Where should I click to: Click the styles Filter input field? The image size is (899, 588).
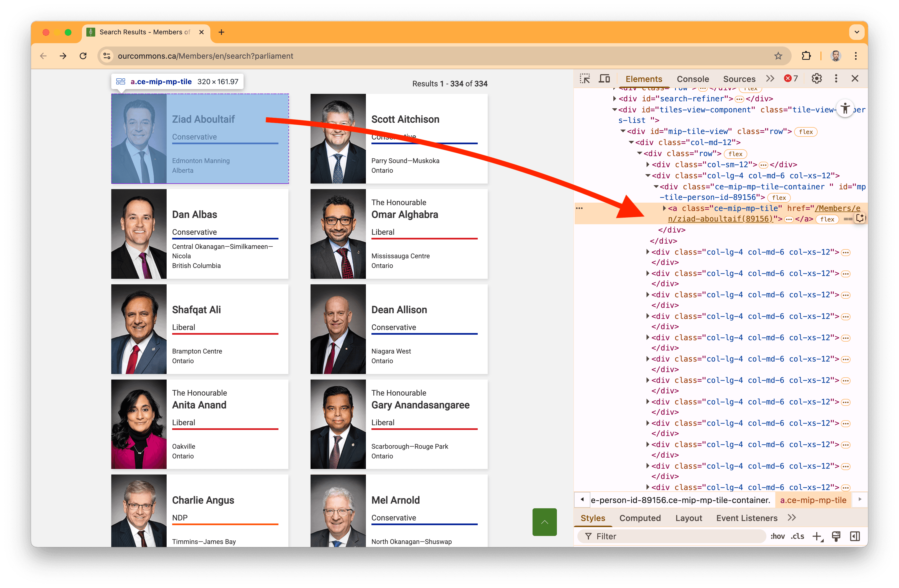671,536
